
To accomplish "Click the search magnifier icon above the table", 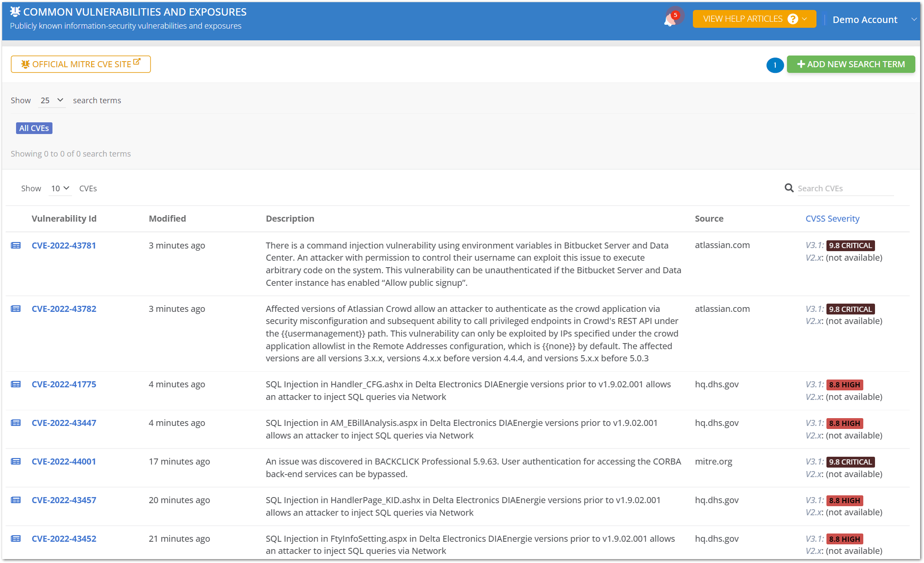I will tap(789, 188).
